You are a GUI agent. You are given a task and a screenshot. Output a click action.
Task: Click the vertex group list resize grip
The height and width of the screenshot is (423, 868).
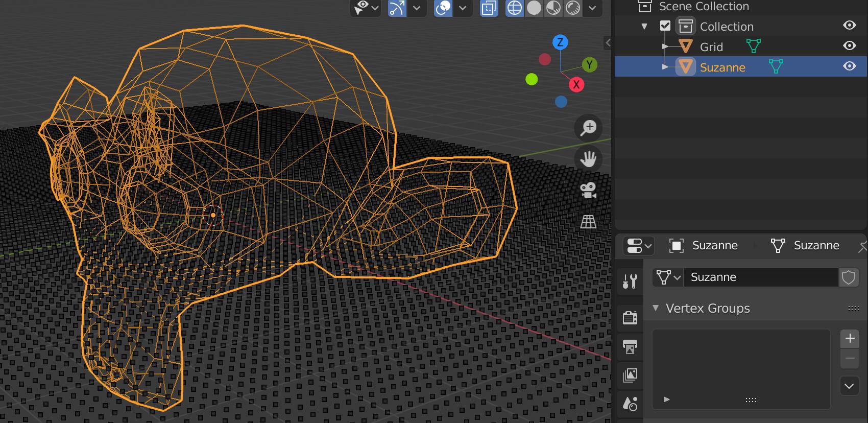751,400
